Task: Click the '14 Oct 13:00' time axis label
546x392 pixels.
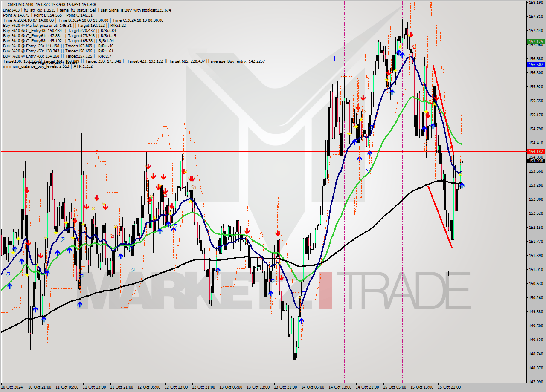Action: pos(340,387)
